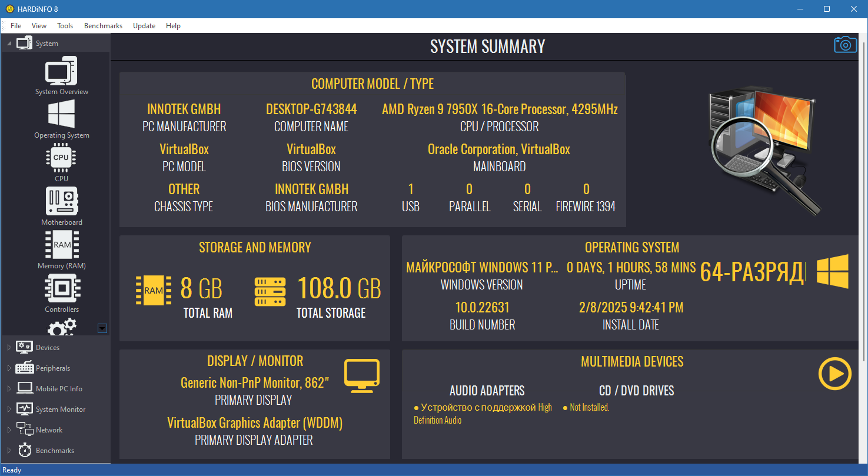Expand the Devices section arrow
Viewport: 868px width, 476px height.
[9, 348]
